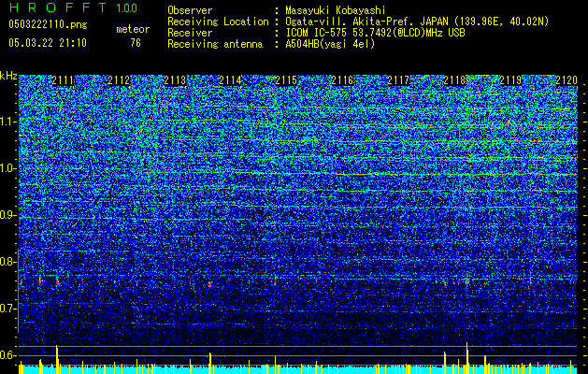Click the 0.7 kHz axis label

point(7,309)
